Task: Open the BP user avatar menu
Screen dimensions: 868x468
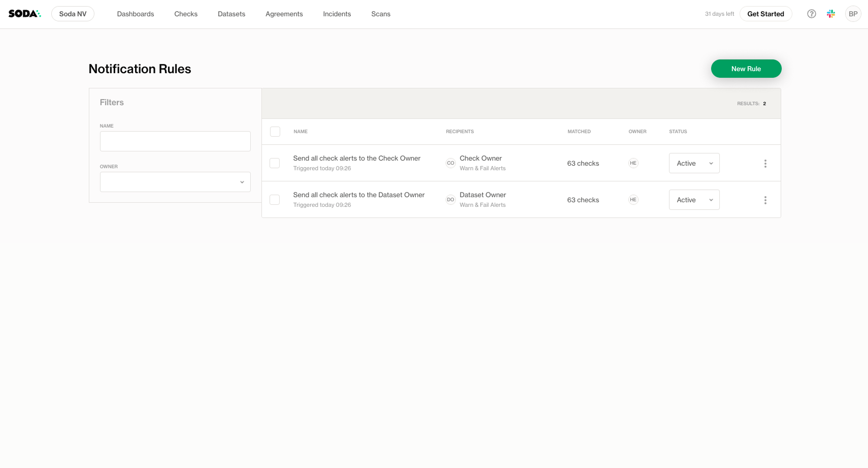Action: [853, 14]
